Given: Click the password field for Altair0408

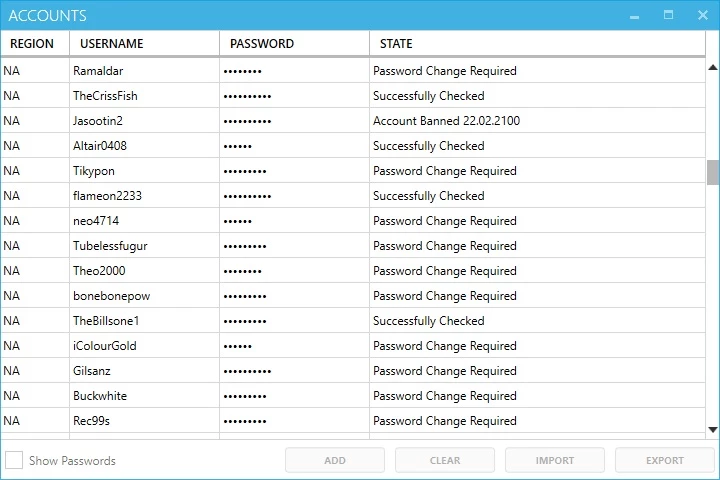Looking at the screenshot, I should click(x=294, y=146).
